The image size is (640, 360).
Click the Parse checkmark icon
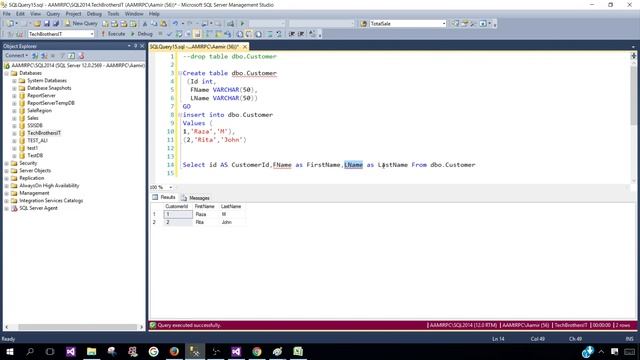(x=170, y=34)
